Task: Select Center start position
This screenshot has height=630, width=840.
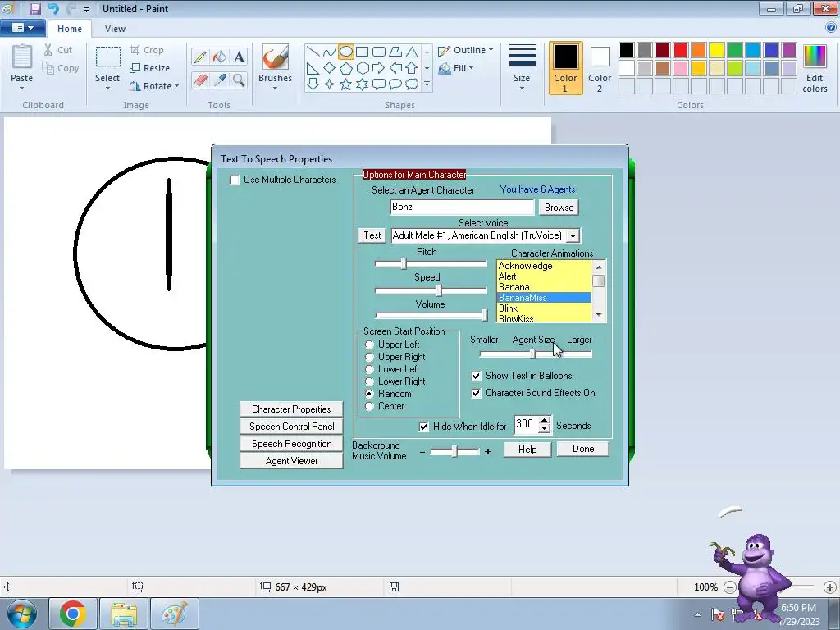Action: pyautogui.click(x=369, y=406)
